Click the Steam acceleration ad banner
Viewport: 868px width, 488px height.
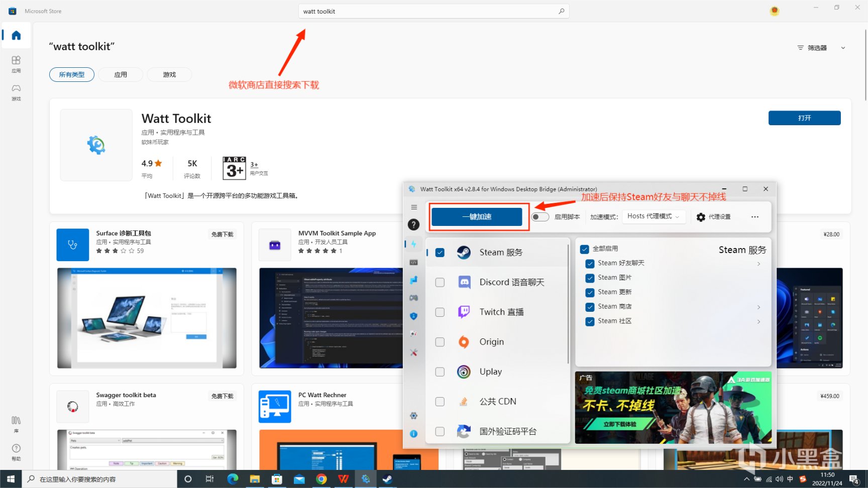point(673,408)
